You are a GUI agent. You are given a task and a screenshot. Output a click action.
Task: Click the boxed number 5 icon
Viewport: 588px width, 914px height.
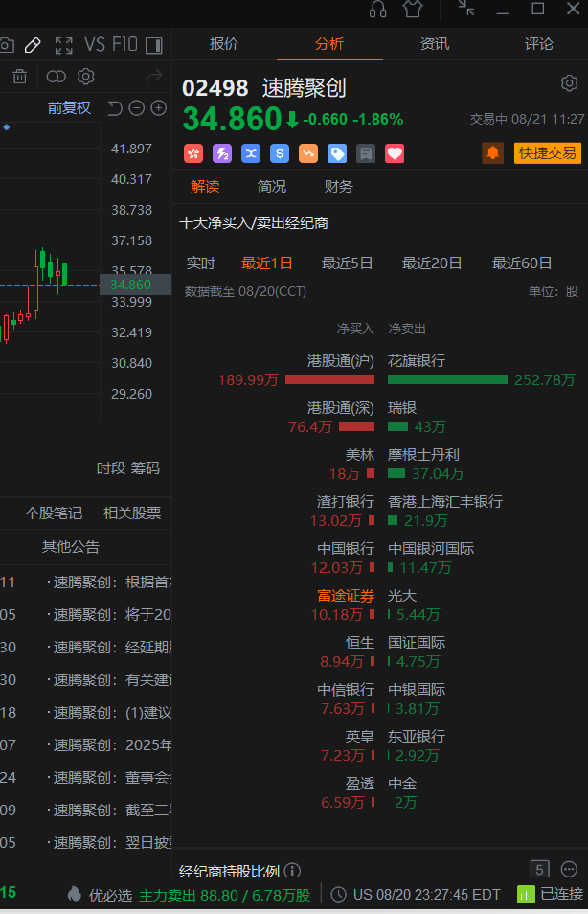(539, 870)
